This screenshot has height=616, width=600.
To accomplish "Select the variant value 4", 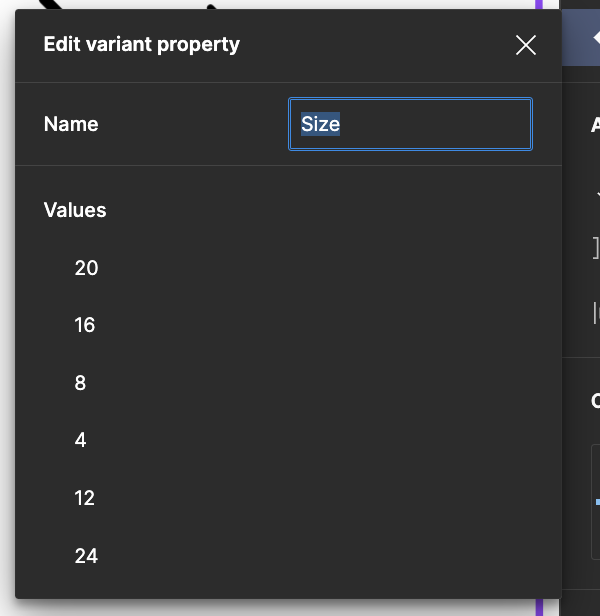I will [80, 440].
